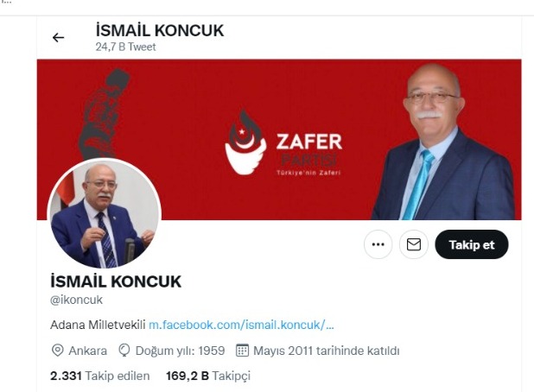The width and height of the screenshot is (534, 392).
Task: Click the location pin icon beside Ankara
Action: [x=57, y=351]
